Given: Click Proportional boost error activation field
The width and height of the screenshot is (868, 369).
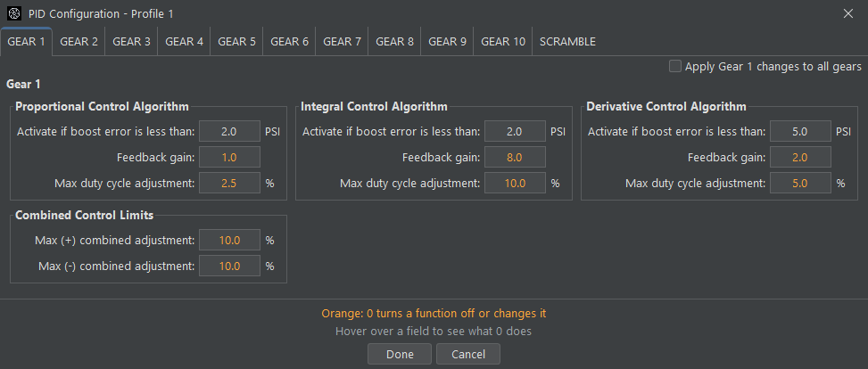Looking at the screenshot, I should click(229, 132).
